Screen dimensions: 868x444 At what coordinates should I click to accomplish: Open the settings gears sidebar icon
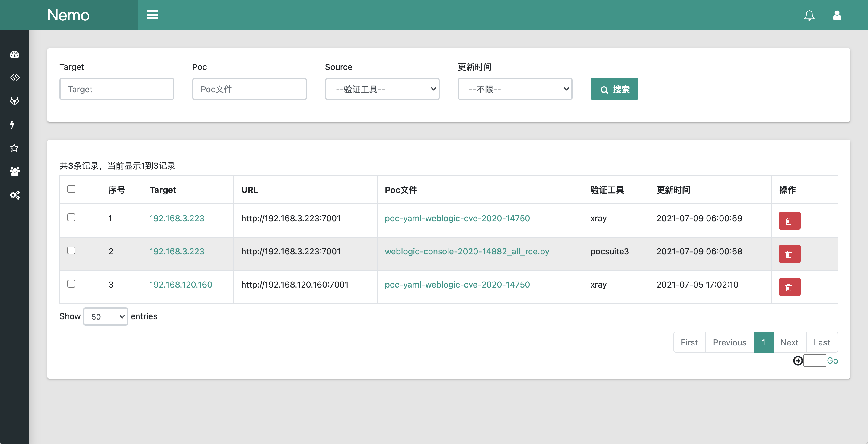pos(14,195)
